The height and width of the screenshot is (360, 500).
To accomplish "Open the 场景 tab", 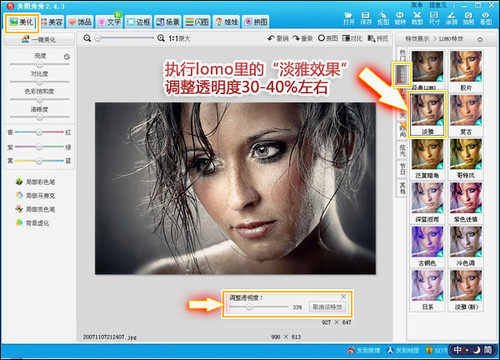I will 168,22.
